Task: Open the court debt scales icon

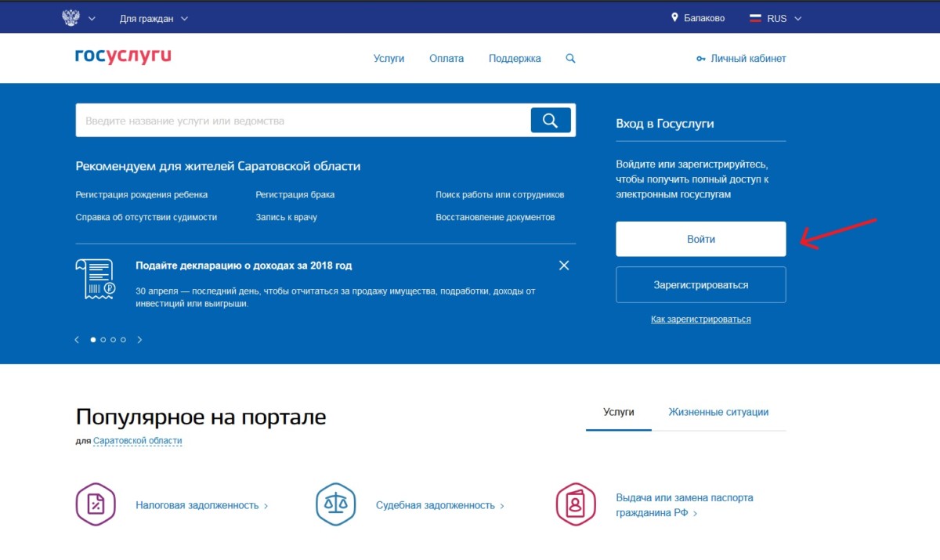Action: click(x=335, y=504)
